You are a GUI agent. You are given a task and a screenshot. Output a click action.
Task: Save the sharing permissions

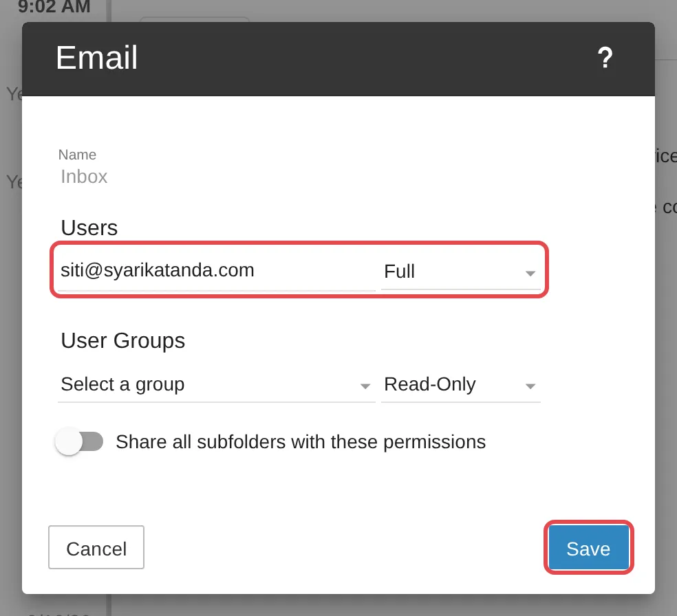(588, 547)
